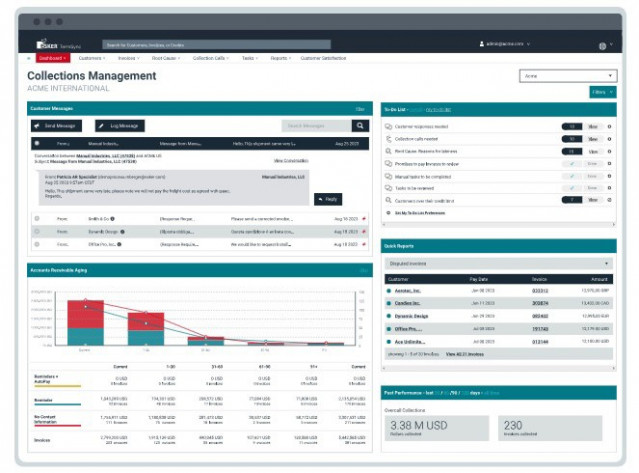This screenshot has height=473, width=639.
Task: Click the count badge for Customers over credit limit
Action: (x=572, y=200)
